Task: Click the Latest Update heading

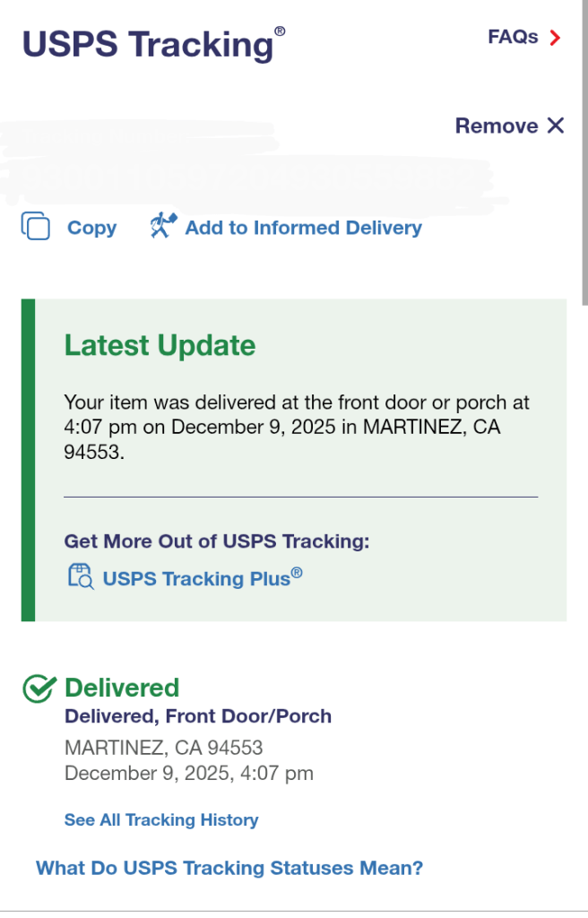Action: 160,345
